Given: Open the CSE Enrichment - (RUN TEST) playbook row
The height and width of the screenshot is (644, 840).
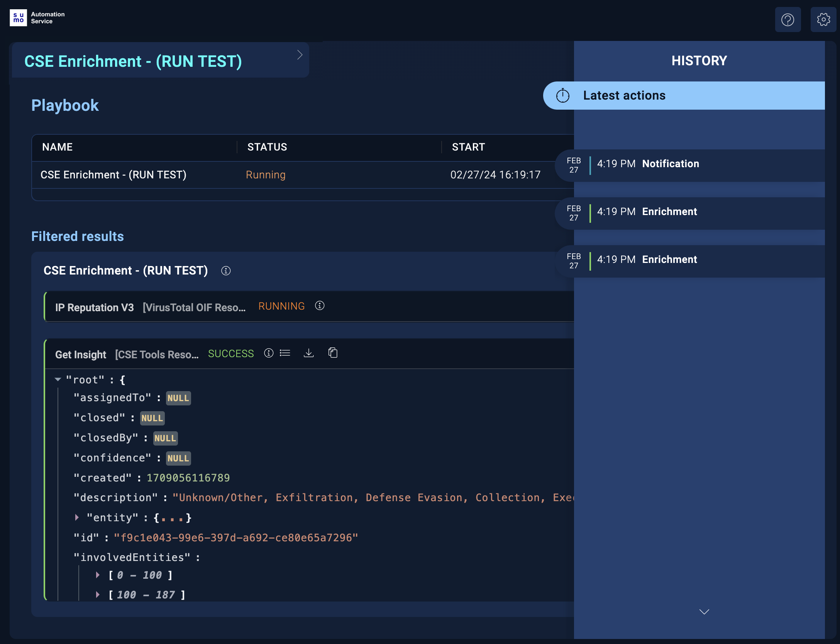Looking at the screenshot, I should [113, 175].
